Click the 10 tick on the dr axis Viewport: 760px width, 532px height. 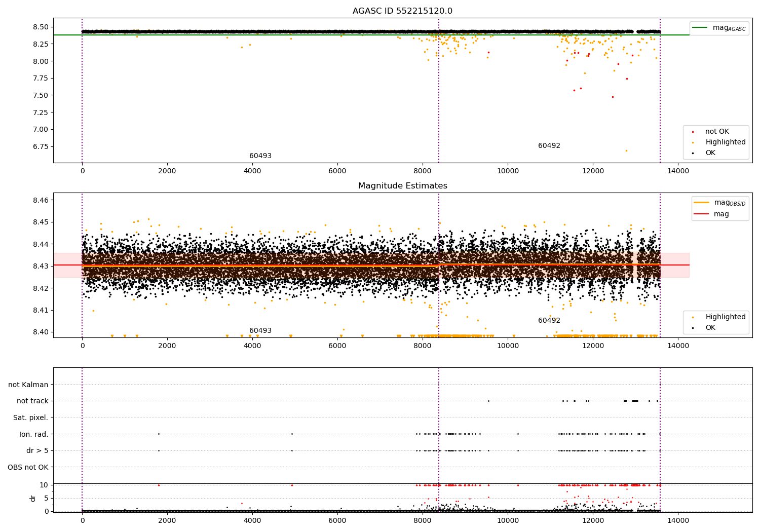44,485
